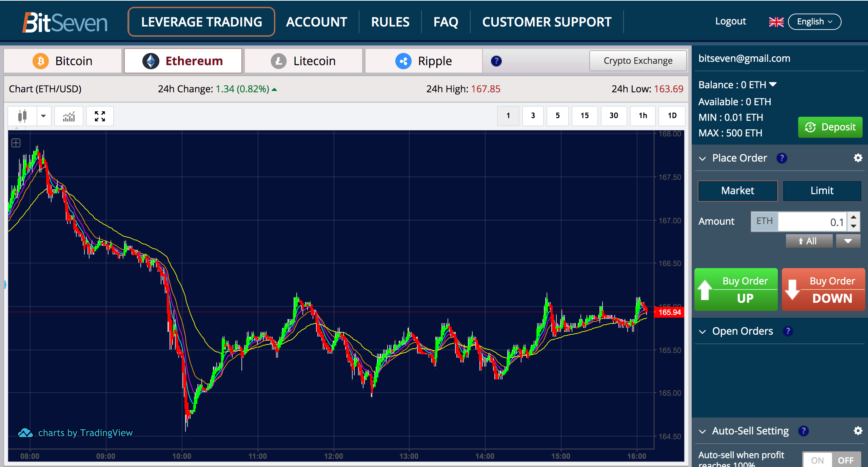868x467 pixels.
Task: Click the TradingView cloud logo
Action: tap(25, 433)
